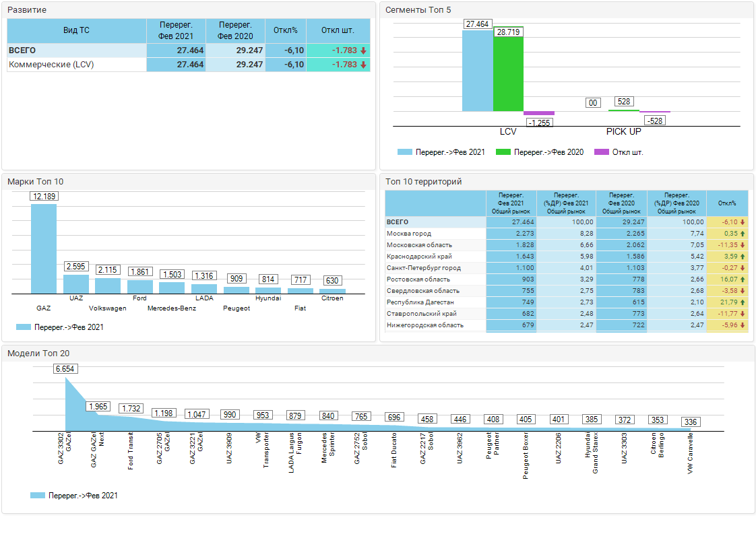Click green up arrow for Ростовская область
This screenshot has width=756, height=534.
742,279
